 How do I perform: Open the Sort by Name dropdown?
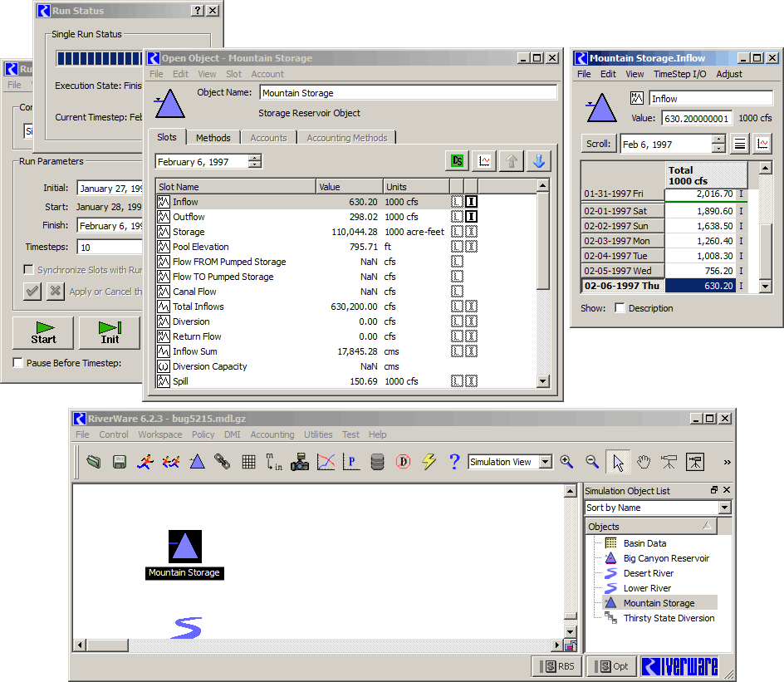coord(724,508)
